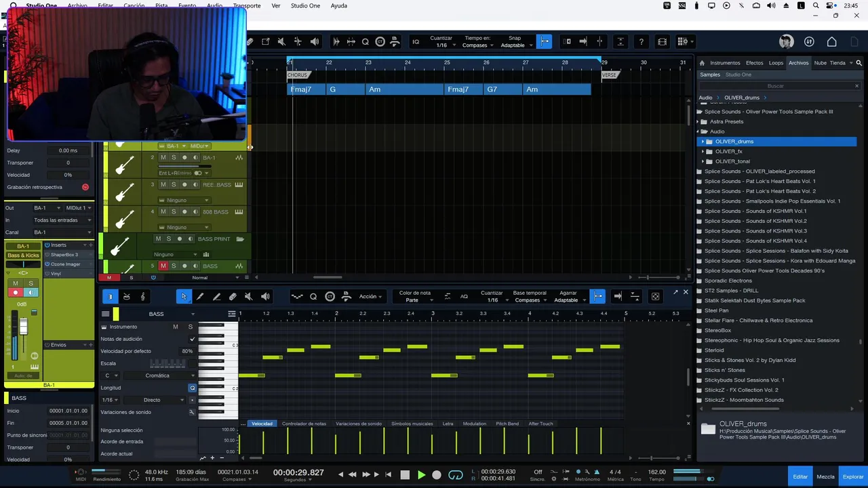
Task: Toggle the Notas de audición checkbox
Action: 193,339
